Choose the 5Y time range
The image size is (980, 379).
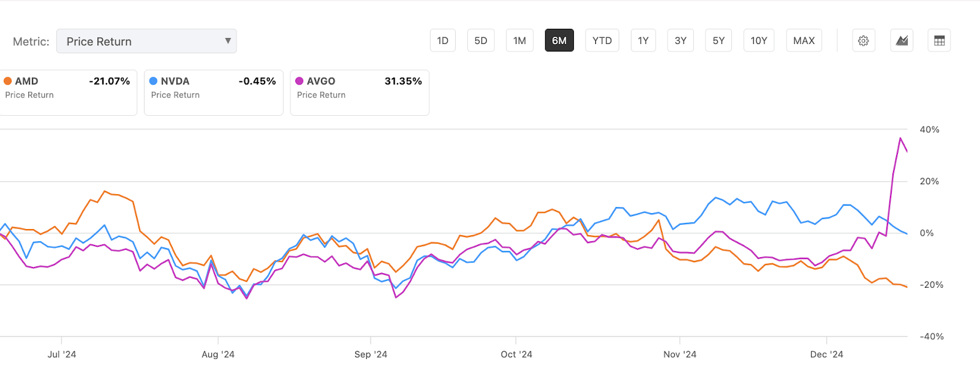tap(718, 41)
